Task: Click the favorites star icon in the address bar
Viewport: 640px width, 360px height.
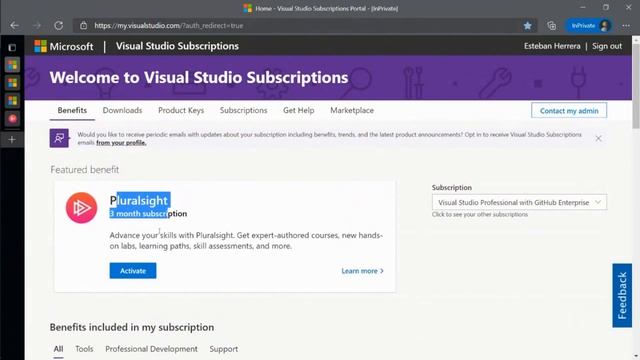Action: pos(527,26)
